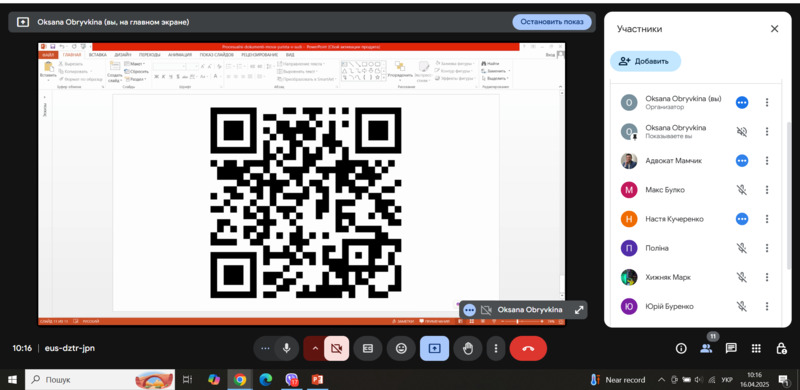Image resolution: width=800 pixels, height=390 pixels.
Task: Open the Windows Start menu
Action: click(x=12, y=380)
